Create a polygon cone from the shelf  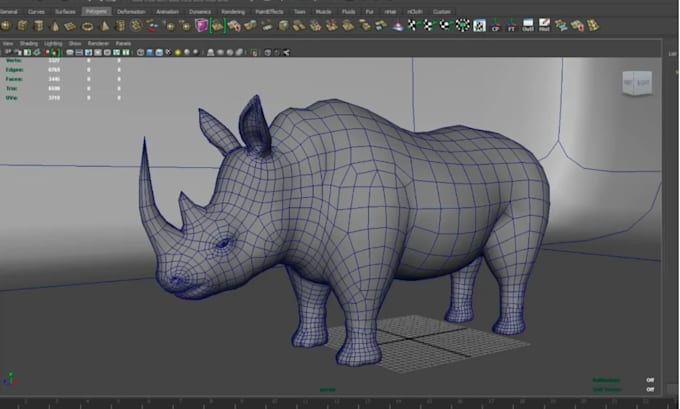[55, 26]
